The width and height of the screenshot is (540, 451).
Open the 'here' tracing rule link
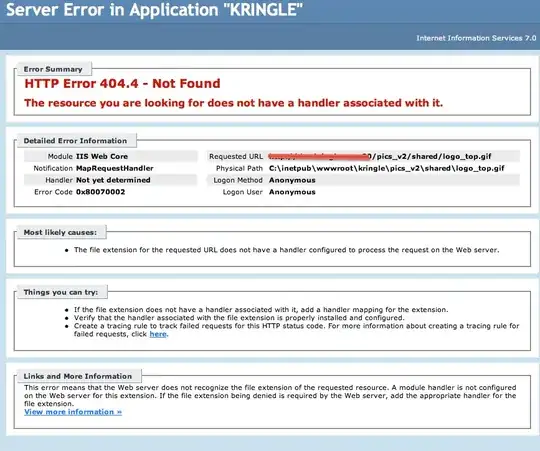pyautogui.click(x=158, y=334)
